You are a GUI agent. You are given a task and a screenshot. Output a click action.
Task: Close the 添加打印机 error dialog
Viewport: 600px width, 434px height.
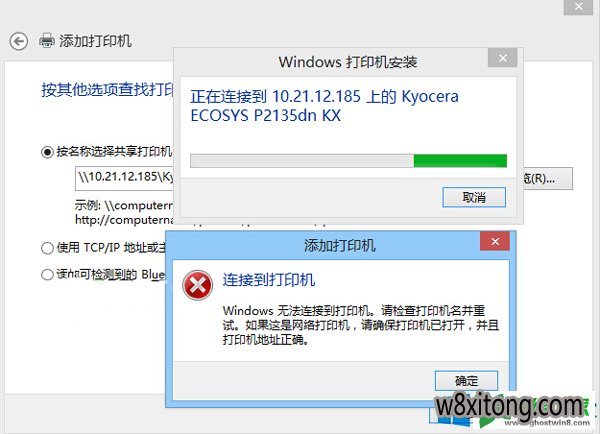point(495,241)
